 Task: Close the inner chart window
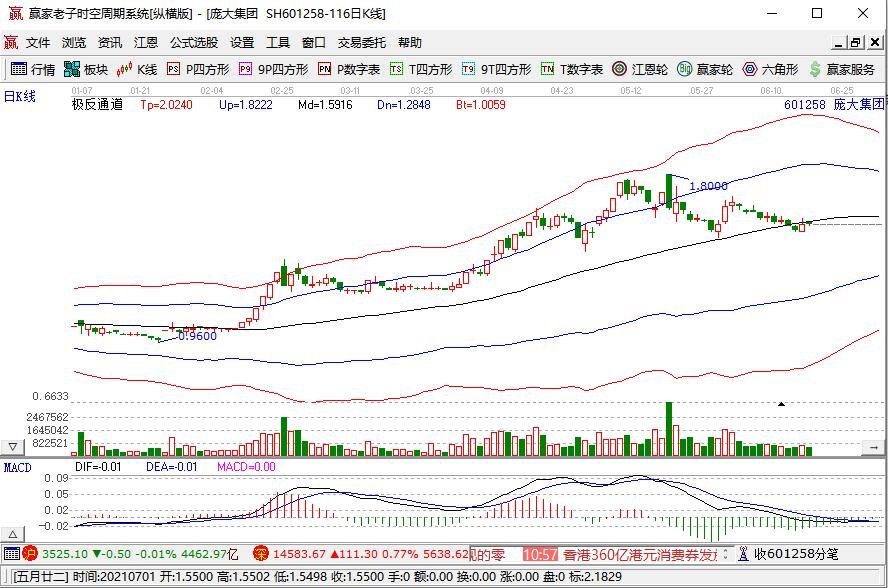(x=874, y=42)
